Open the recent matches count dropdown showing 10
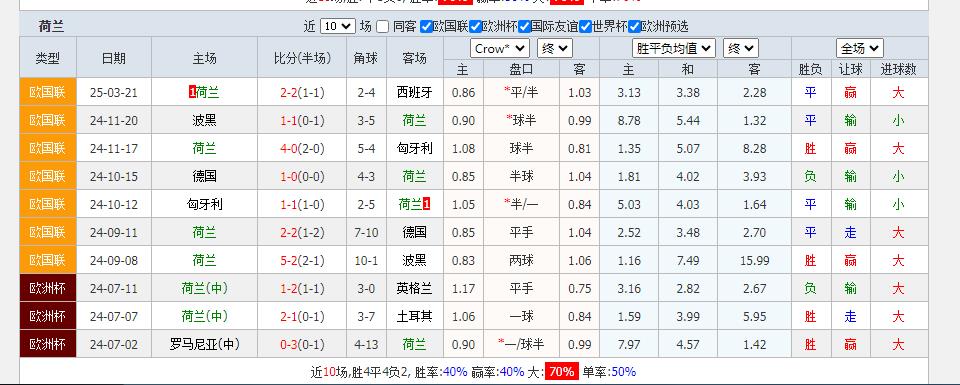960x385 pixels. pos(337,26)
